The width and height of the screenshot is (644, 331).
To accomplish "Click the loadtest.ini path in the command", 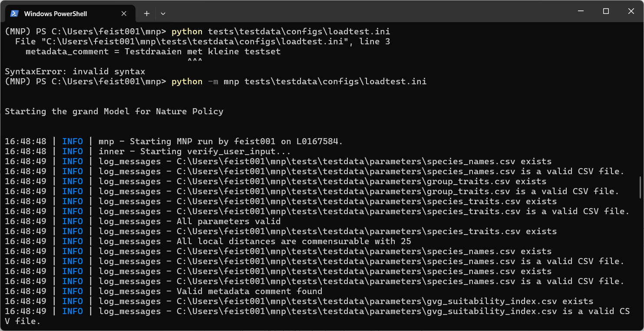I will (300, 31).
